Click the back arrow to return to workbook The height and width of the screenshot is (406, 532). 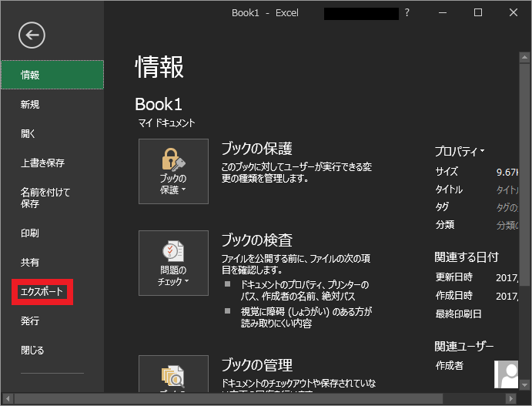tap(32, 35)
